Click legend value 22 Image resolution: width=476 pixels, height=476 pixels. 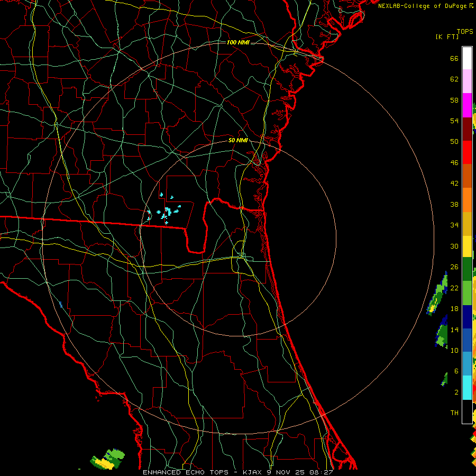pos(454,288)
